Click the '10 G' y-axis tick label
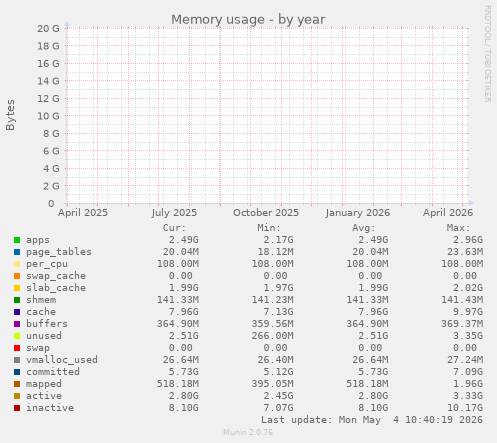Image resolution: width=497 pixels, height=443 pixels. click(48, 116)
